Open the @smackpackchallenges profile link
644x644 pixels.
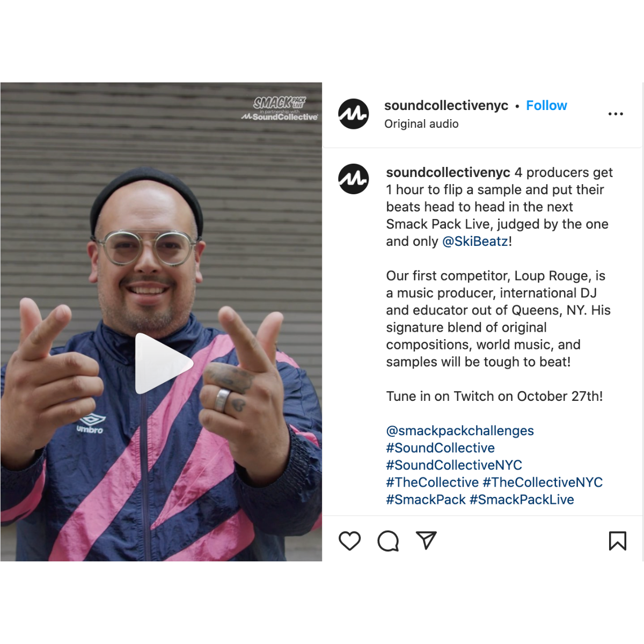click(460, 430)
